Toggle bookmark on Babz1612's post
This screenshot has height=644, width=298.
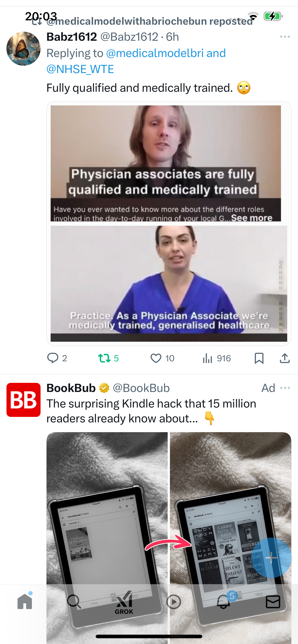[259, 358]
